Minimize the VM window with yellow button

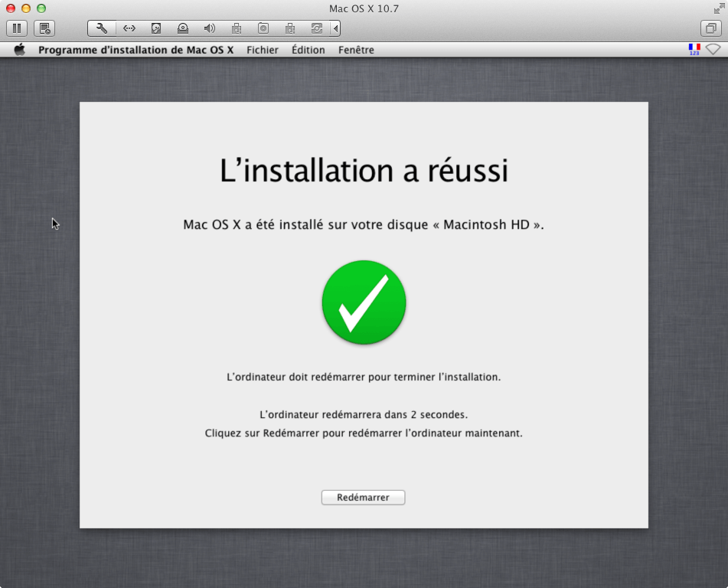click(x=26, y=8)
